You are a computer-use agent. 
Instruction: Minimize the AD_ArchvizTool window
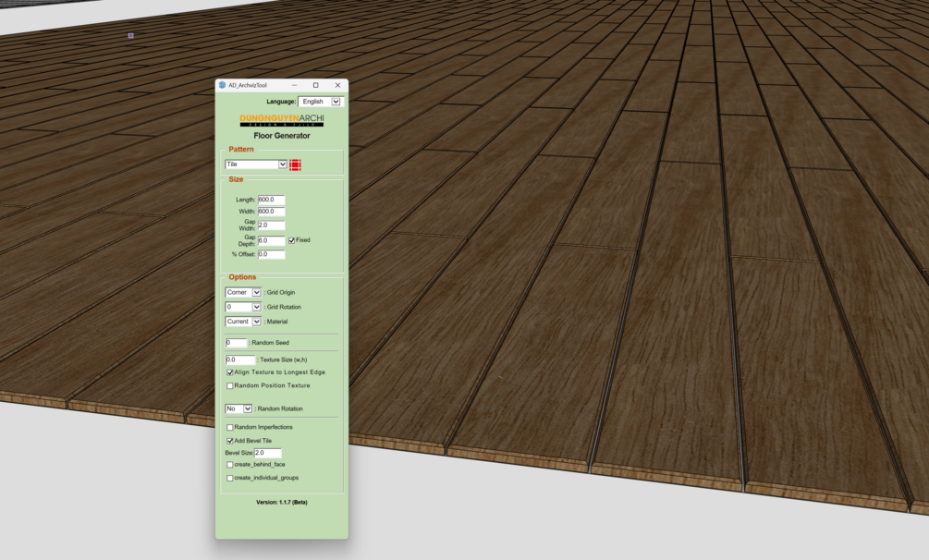(x=294, y=85)
